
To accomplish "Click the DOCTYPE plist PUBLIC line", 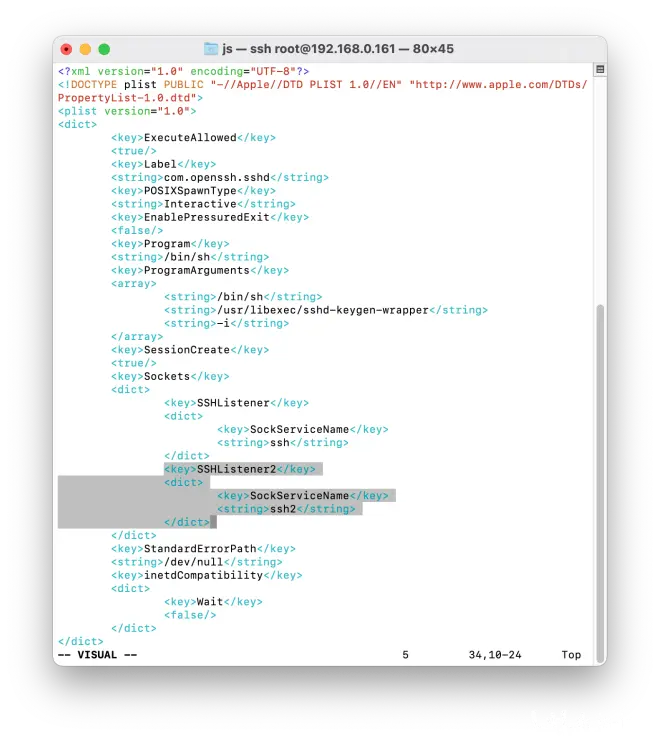I will [x=322, y=84].
